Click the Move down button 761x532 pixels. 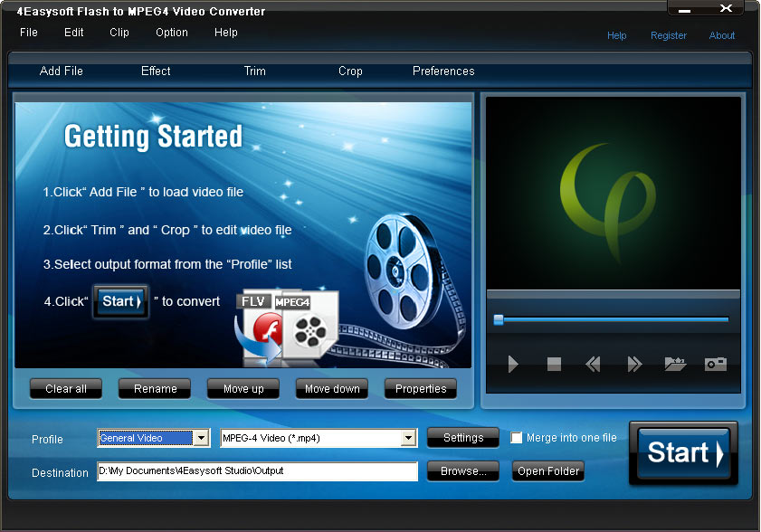click(332, 389)
